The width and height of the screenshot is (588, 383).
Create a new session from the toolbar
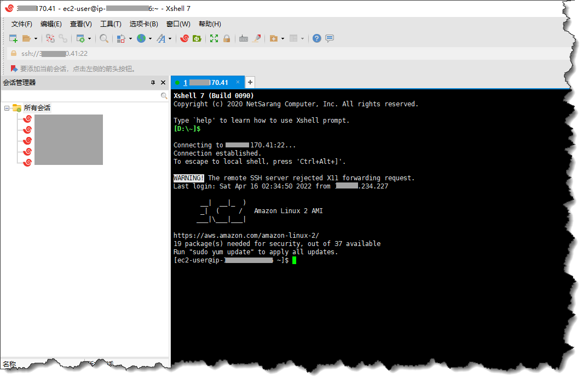(x=13, y=38)
